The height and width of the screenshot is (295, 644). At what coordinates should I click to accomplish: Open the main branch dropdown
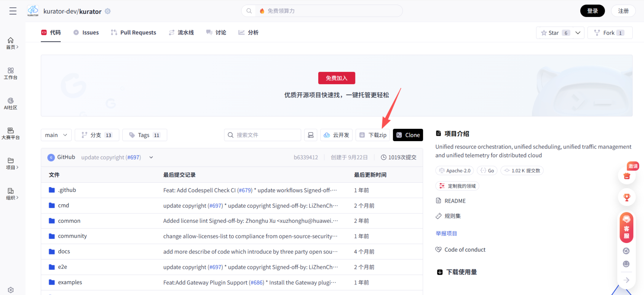[56, 135]
